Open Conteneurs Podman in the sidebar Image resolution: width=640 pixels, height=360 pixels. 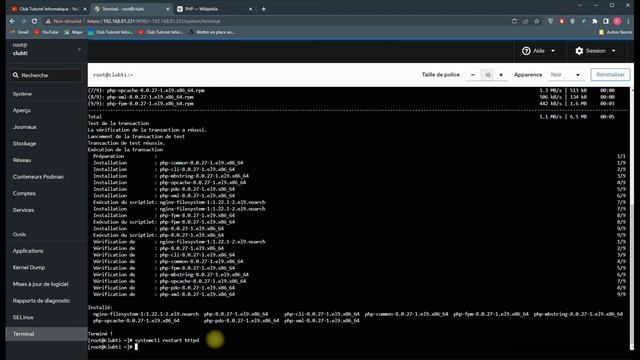(38, 177)
